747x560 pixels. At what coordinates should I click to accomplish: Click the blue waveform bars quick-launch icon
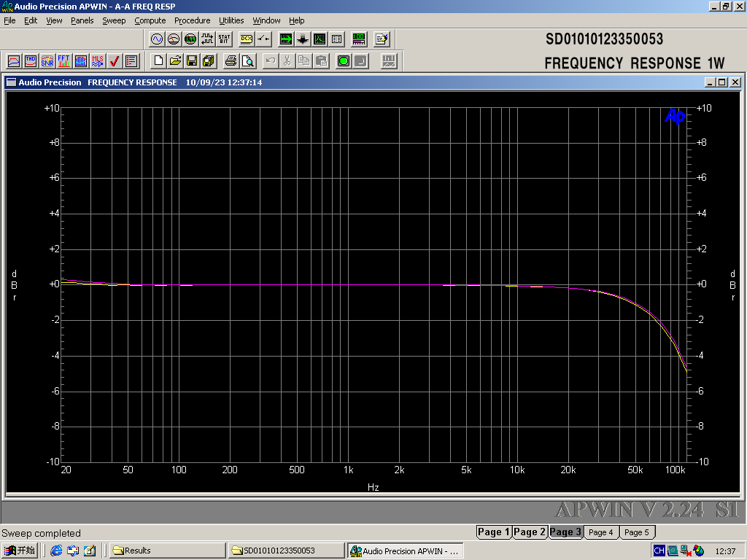point(80,61)
